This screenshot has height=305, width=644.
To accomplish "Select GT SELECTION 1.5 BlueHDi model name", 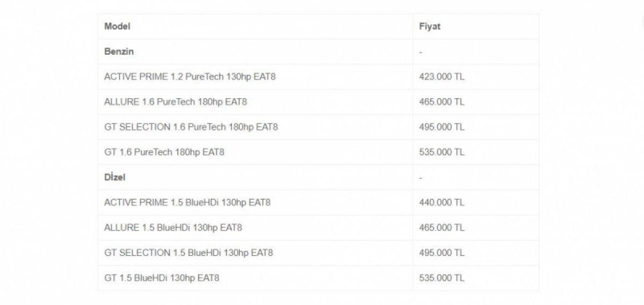I will point(188,253).
